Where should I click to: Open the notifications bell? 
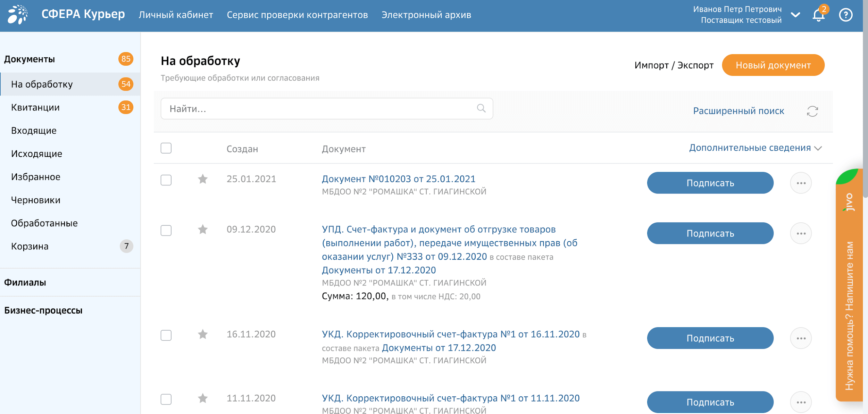pos(818,15)
